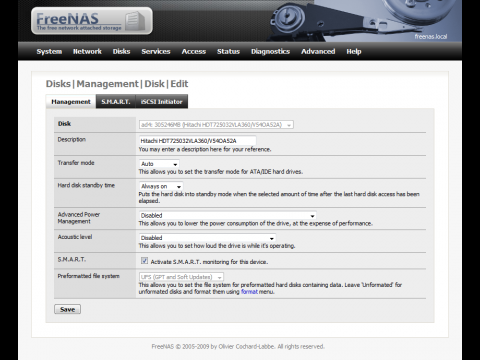This screenshot has width=480, height=360.
Task: Select the Management tab
Action: tap(71, 102)
